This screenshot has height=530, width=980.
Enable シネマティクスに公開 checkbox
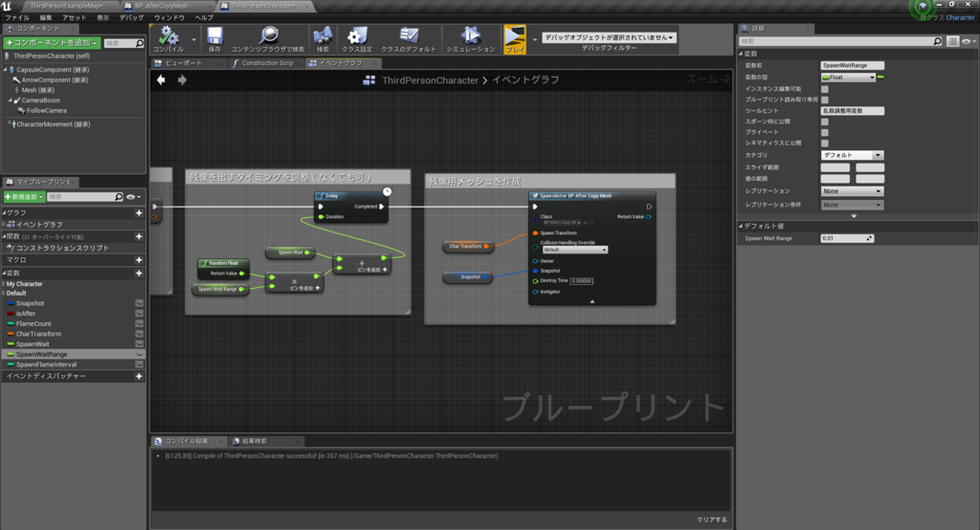click(824, 144)
